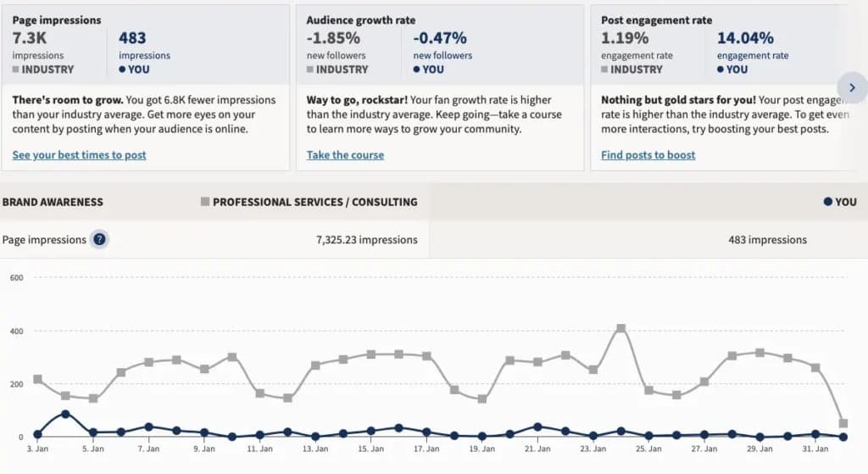The image size is (868, 474).
Task: Click the blue YOU dot in Post engagement
Action: tap(721, 70)
